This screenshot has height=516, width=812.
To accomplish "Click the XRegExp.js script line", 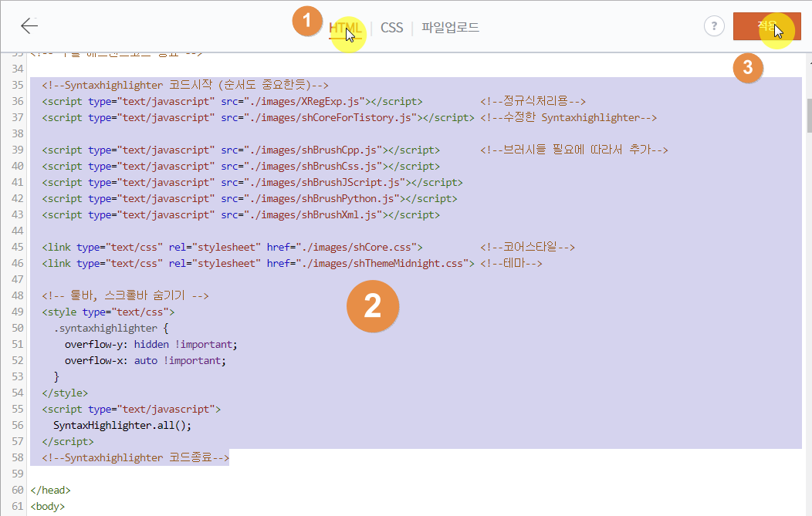I will pos(232,102).
